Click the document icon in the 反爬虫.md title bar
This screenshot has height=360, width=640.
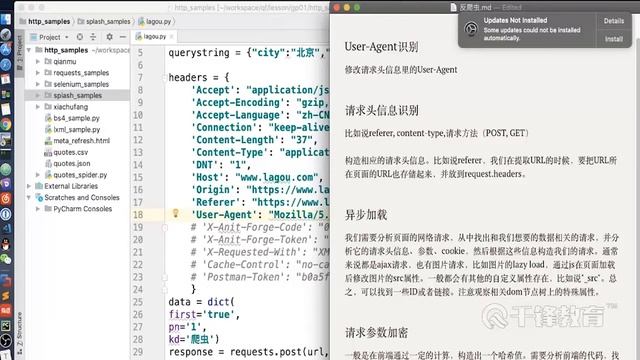tap(453, 7)
